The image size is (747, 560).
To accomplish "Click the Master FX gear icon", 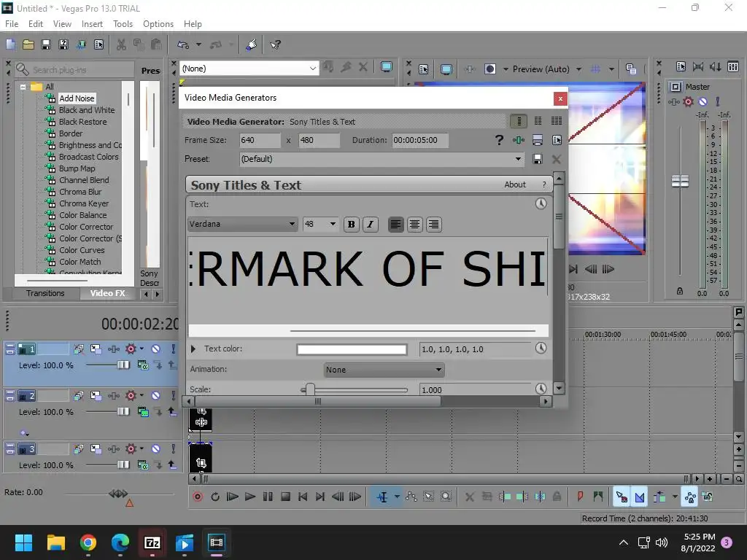I will coord(688,101).
